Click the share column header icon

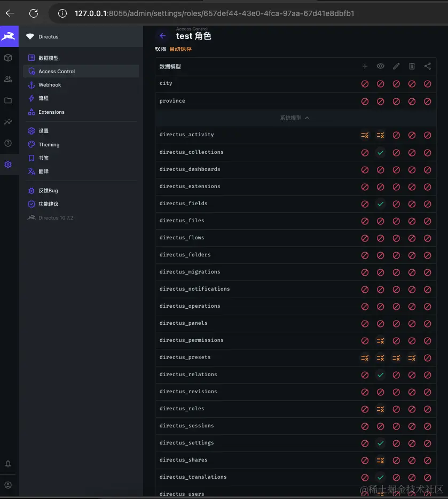click(x=427, y=66)
